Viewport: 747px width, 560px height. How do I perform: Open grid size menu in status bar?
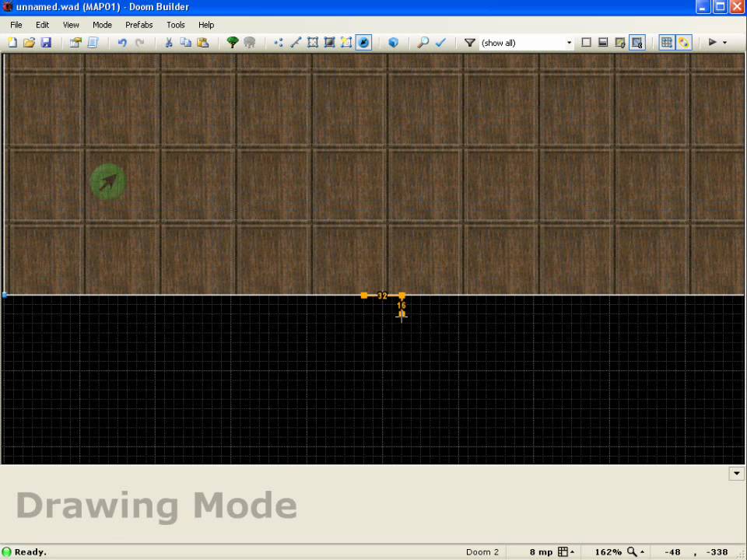566,552
